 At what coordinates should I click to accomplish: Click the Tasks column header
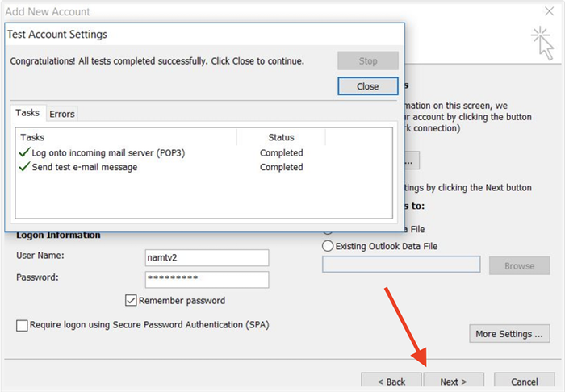point(126,137)
